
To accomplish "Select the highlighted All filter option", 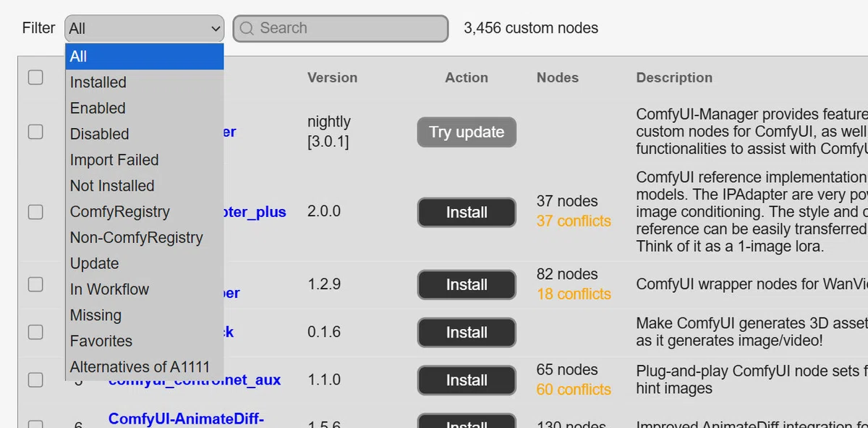I will click(145, 56).
